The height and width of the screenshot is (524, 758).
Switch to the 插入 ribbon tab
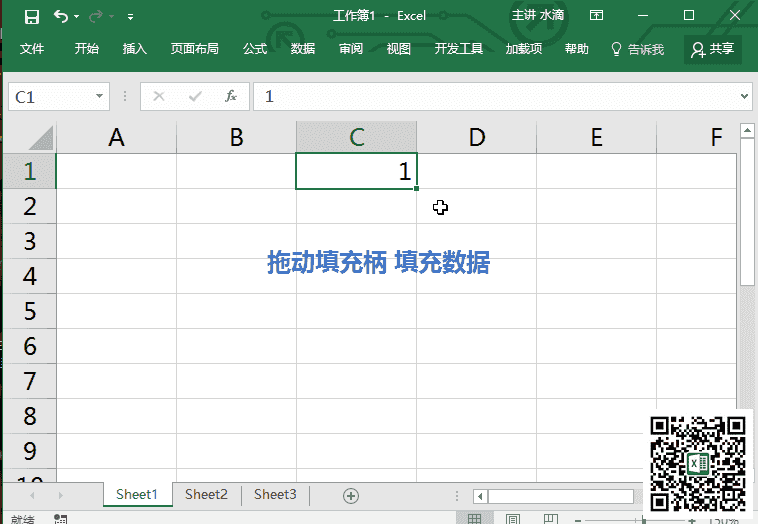[x=134, y=48]
